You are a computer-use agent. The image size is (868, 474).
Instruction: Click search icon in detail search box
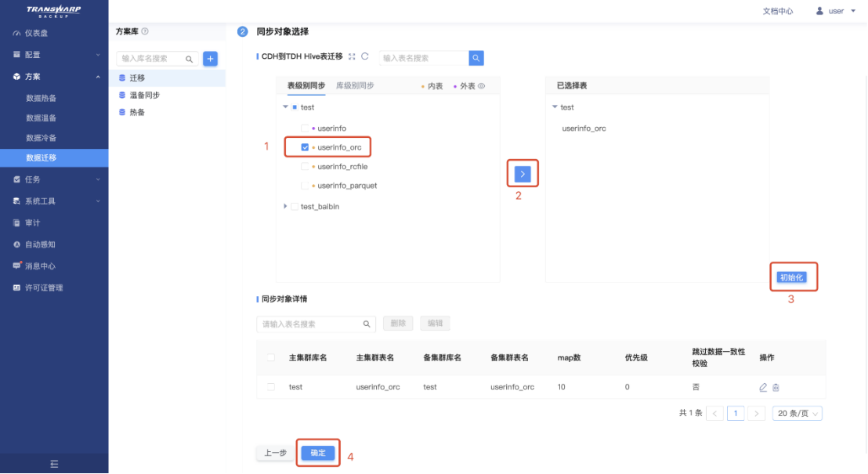point(367,324)
